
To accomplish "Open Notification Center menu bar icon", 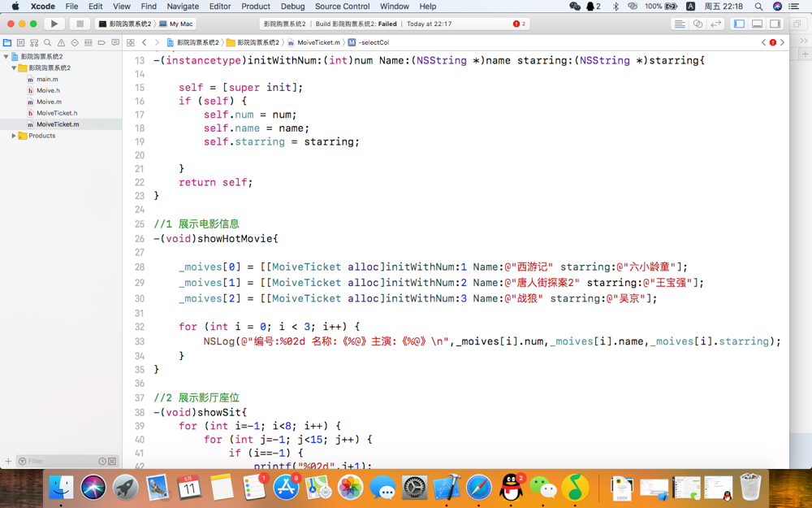I will pos(793,7).
